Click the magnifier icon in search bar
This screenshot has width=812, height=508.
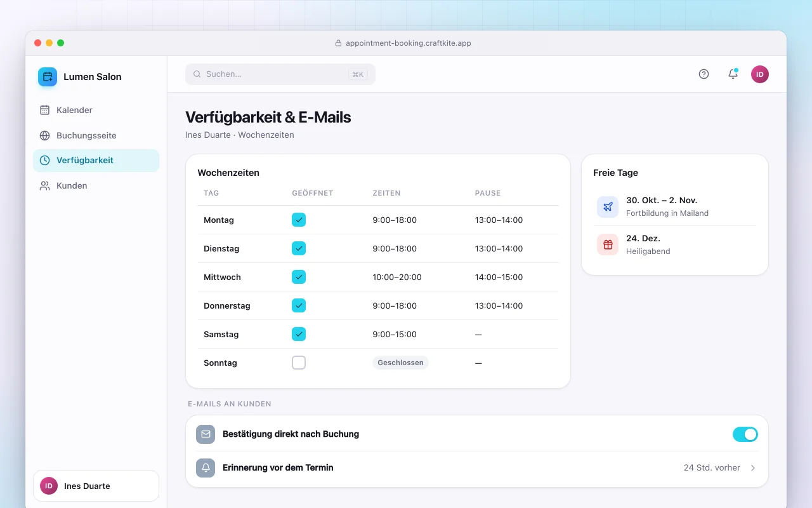(197, 74)
